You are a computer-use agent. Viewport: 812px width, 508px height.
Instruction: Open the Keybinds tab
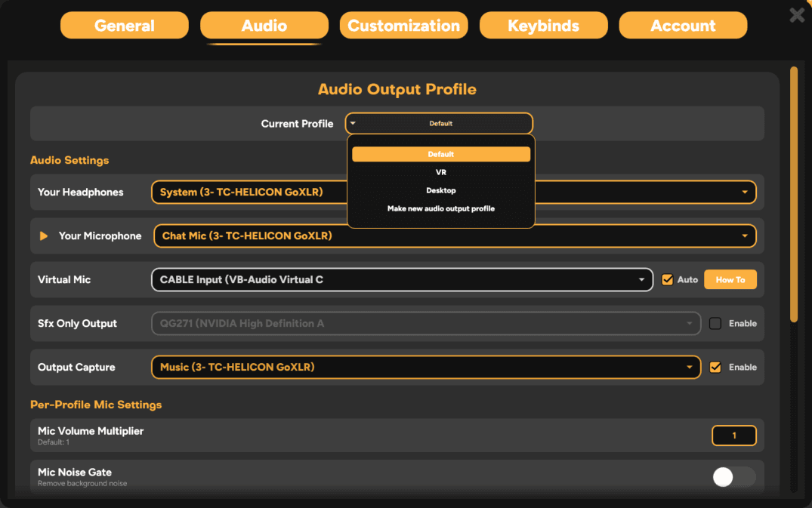pos(543,25)
